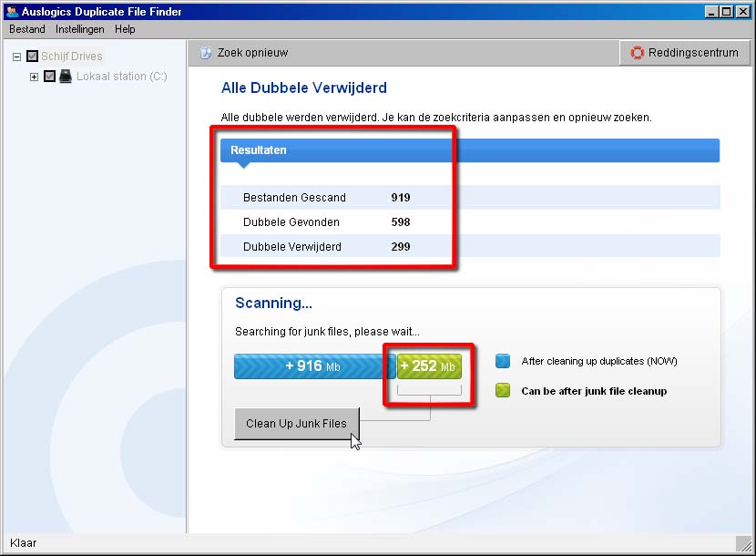The height and width of the screenshot is (556, 756).
Task: Click the Bestanden Gescand row label
Action: (294, 198)
